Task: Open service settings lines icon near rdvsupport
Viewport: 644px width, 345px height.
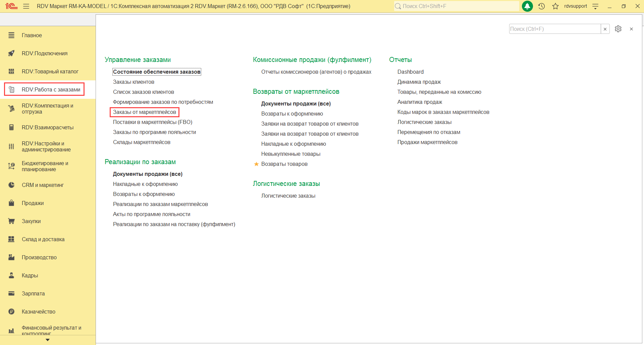Action: [x=595, y=6]
